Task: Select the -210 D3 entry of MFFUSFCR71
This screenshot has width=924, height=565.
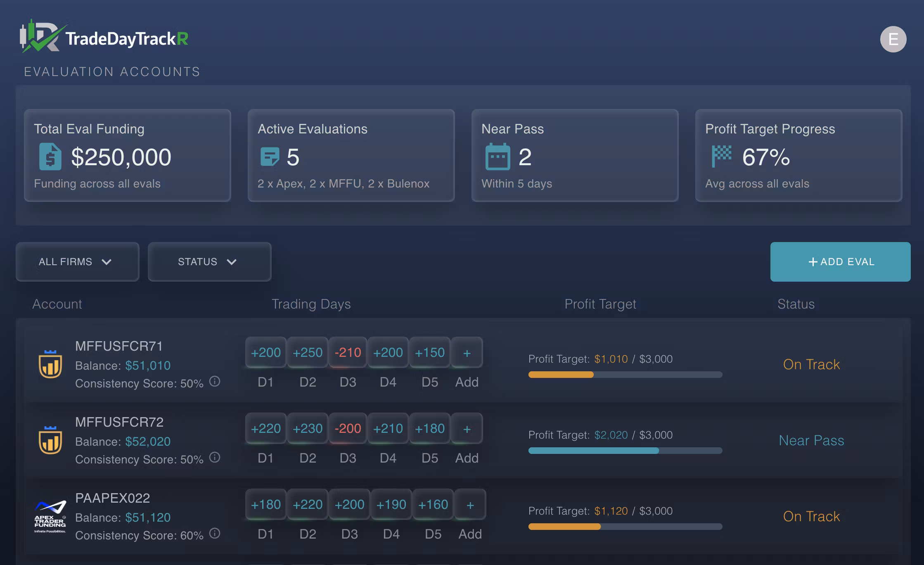Action: (x=348, y=353)
